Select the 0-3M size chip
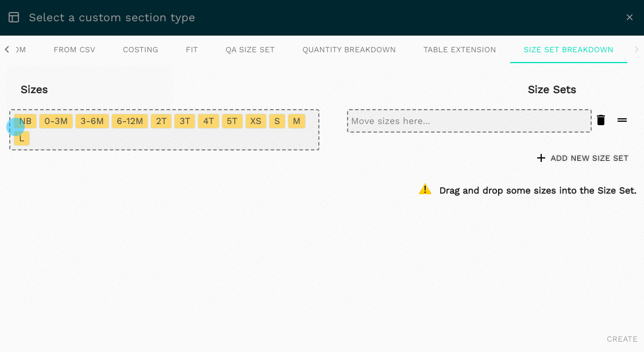644x352 pixels. tap(56, 121)
